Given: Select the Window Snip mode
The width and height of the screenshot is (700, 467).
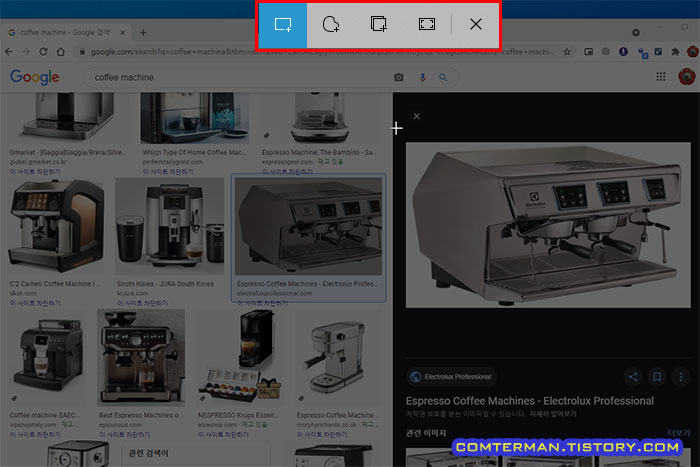Looking at the screenshot, I should pos(379,25).
